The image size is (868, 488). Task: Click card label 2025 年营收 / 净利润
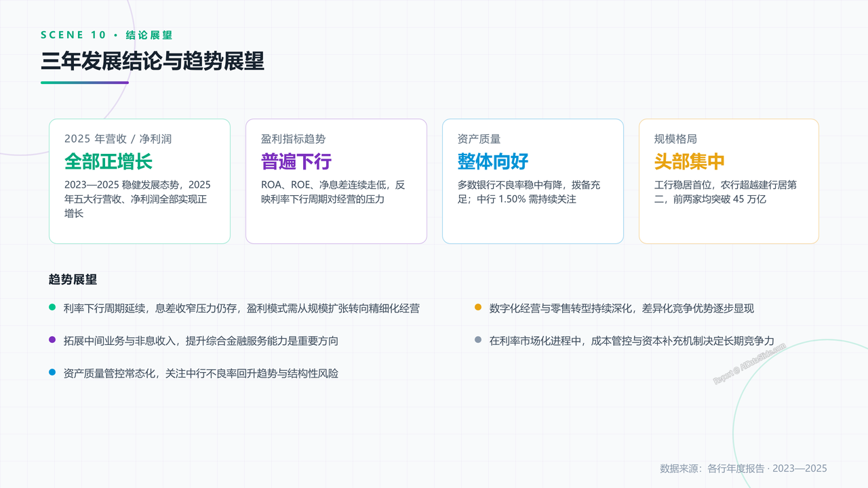(x=118, y=139)
